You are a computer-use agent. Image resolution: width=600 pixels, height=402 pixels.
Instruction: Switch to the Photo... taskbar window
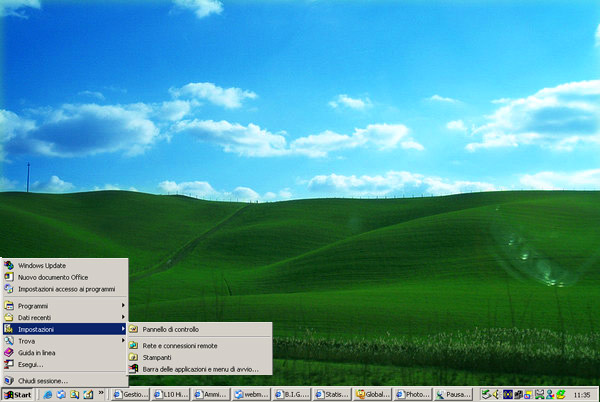pos(412,394)
